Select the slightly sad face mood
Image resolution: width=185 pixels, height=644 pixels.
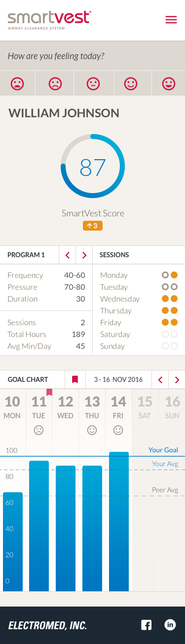click(x=55, y=83)
